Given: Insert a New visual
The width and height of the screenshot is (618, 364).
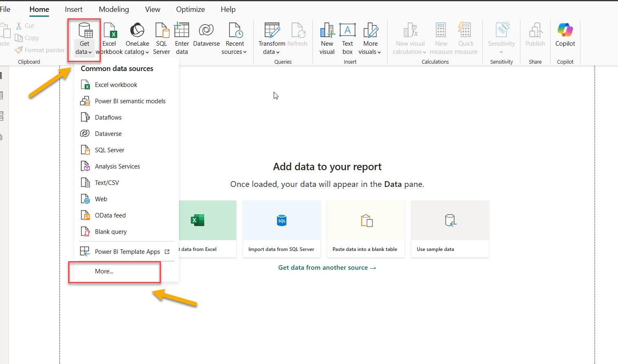Looking at the screenshot, I should pos(327,39).
